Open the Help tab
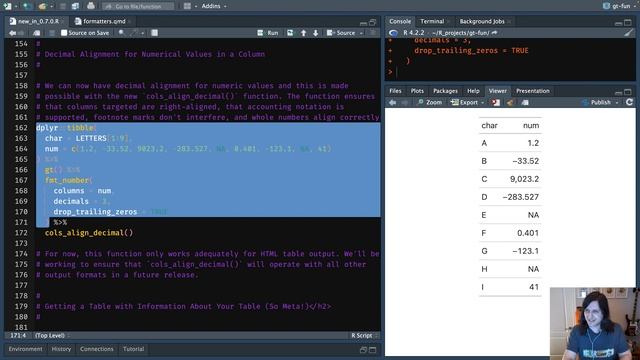The image size is (640, 360). coord(473,91)
